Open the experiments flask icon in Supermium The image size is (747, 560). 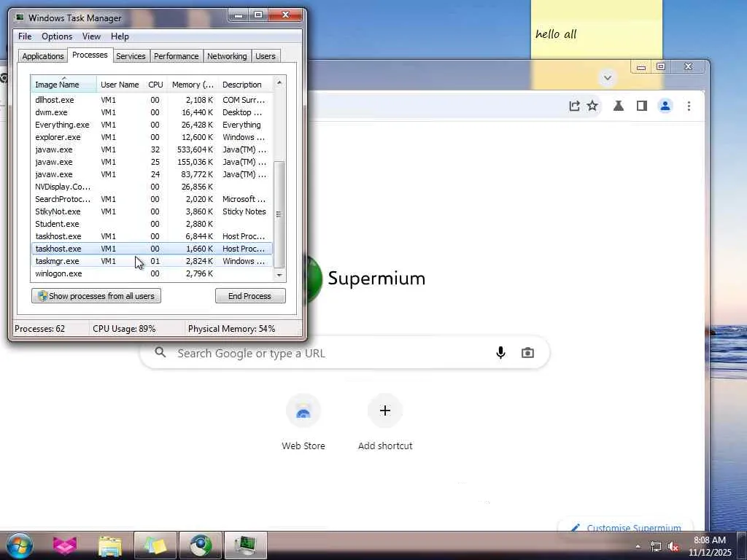click(619, 106)
